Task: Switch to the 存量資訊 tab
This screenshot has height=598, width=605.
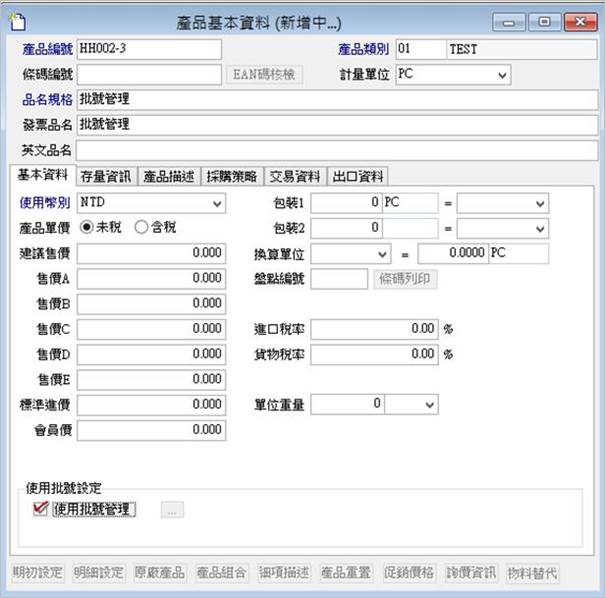Action: 105,177
